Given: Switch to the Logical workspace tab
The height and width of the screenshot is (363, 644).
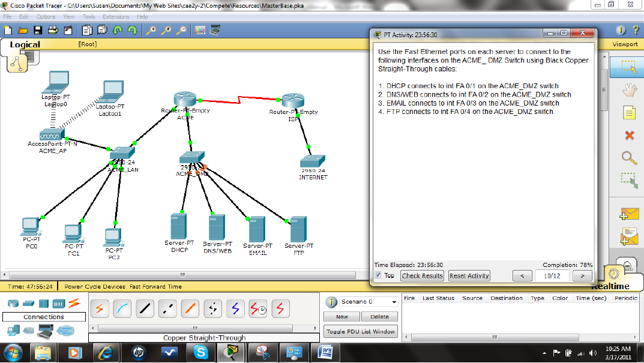Looking at the screenshot, I should coord(25,44).
